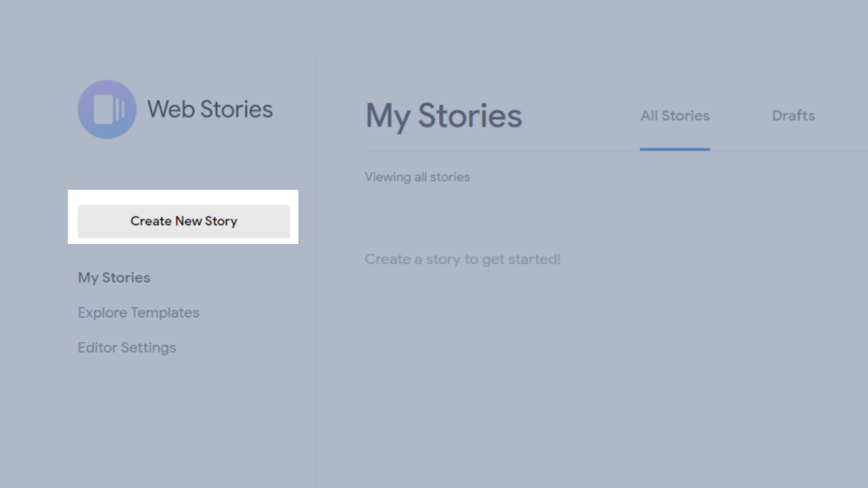868x488 pixels.
Task: Click the Web Stories title text
Action: click(210, 109)
